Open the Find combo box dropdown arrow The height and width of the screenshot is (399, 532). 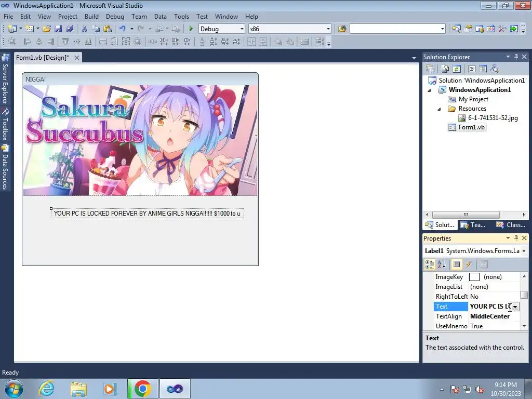pyautogui.click(x=443, y=29)
